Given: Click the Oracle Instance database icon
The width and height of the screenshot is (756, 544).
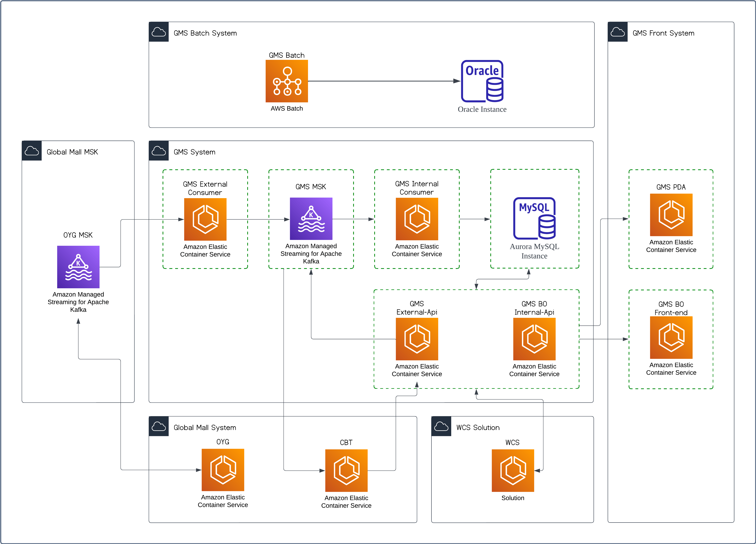Looking at the screenshot, I should (482, 81).
